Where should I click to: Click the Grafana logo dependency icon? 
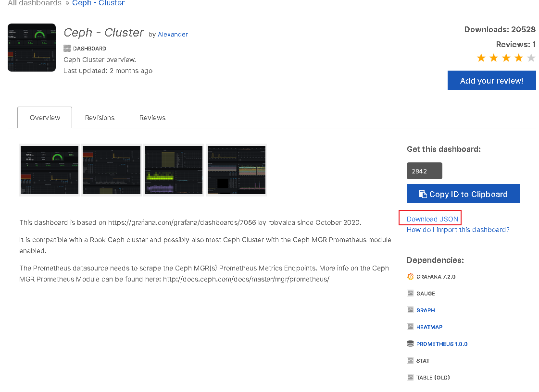pos(410,277)
